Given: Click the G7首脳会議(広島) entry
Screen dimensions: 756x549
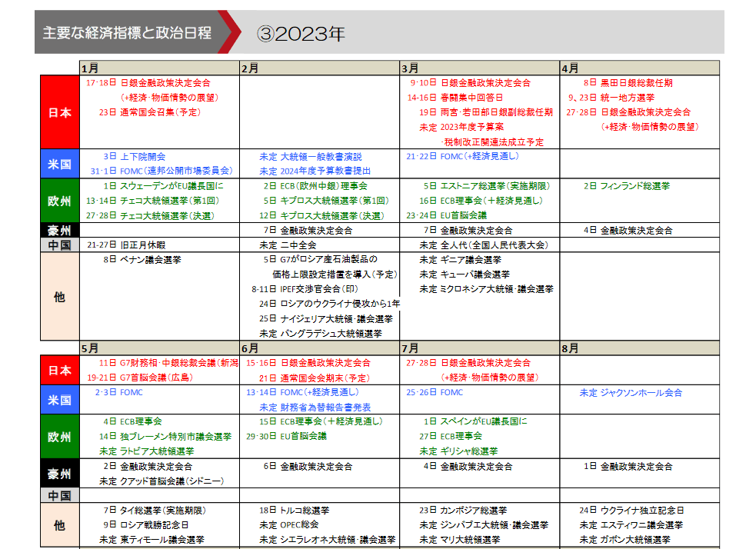Looking at the screenshot, I should (x=156, y=378).
